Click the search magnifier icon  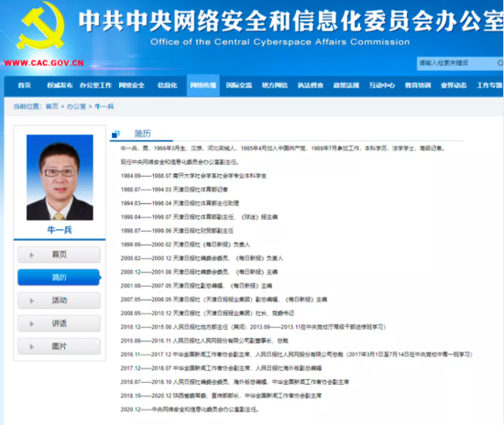pos(499,63)
